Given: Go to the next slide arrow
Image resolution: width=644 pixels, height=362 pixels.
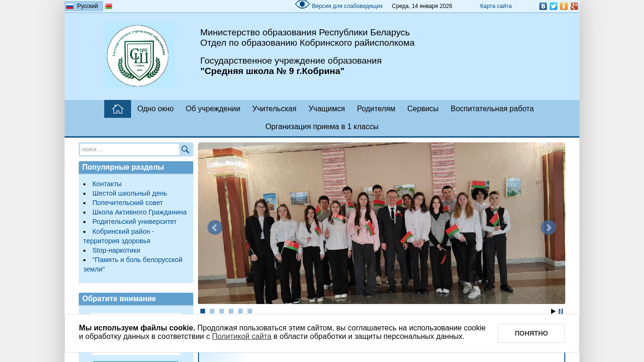Looking at the screenshot, I should tap(548, 227).
